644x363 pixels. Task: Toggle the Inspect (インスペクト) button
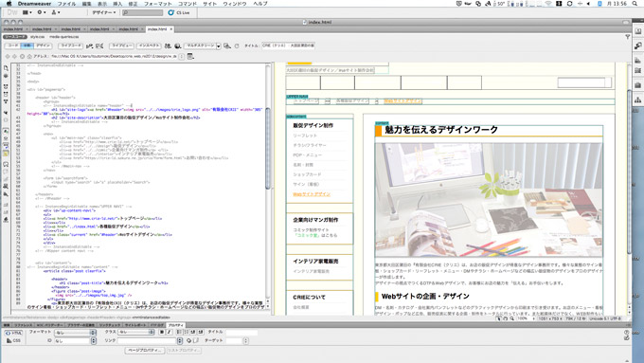[150, 45]
